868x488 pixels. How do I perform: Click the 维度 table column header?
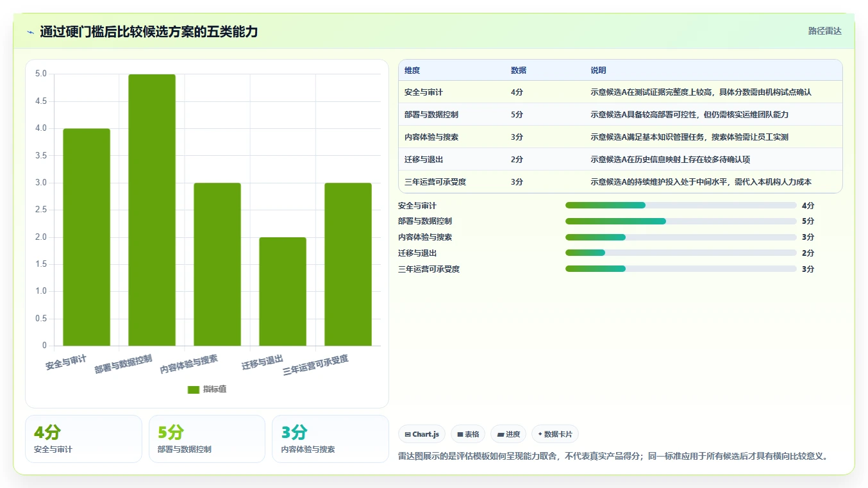click(x=412, y=71)
